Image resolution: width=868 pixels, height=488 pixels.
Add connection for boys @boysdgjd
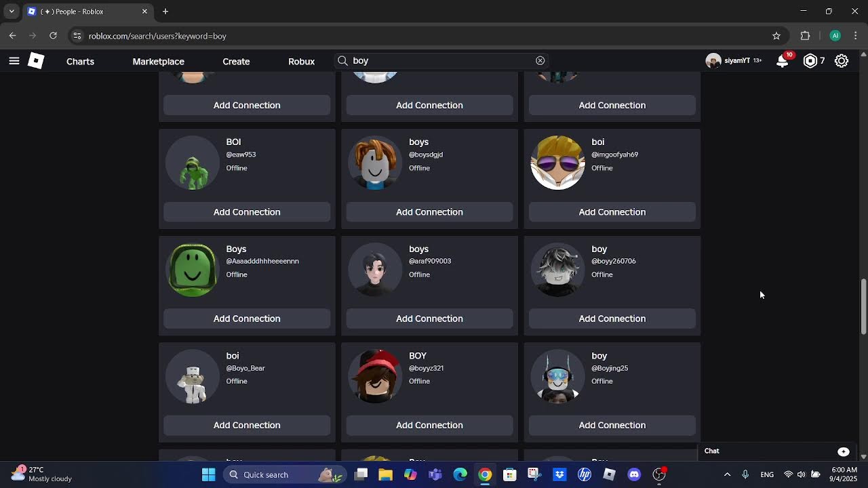coord(429,212)
